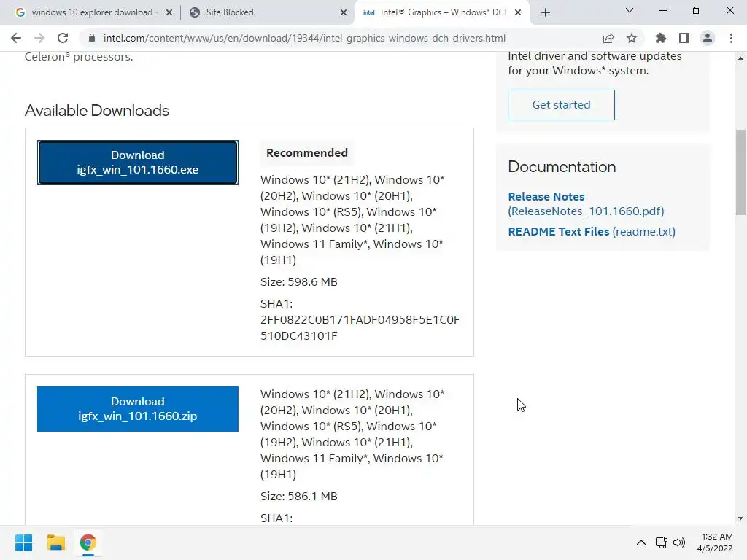747x560 pixels.
Task: Open README Text Files link
Action: pyautogui.click(x=592, y=231)
